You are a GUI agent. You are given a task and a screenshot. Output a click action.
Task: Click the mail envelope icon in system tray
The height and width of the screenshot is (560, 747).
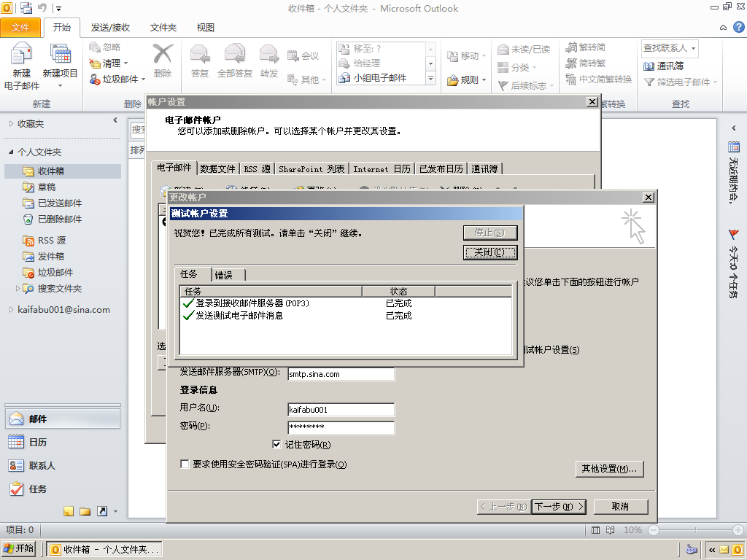(x=724, y=550)
